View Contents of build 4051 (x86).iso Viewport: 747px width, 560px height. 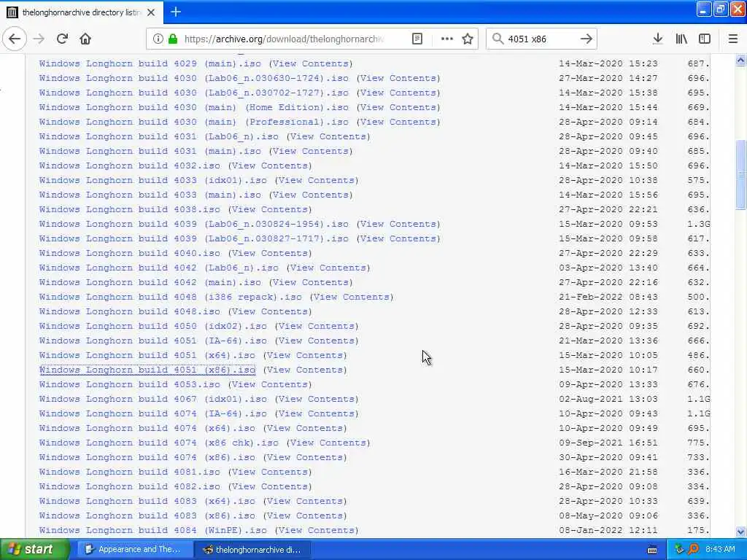coord(306,370)
